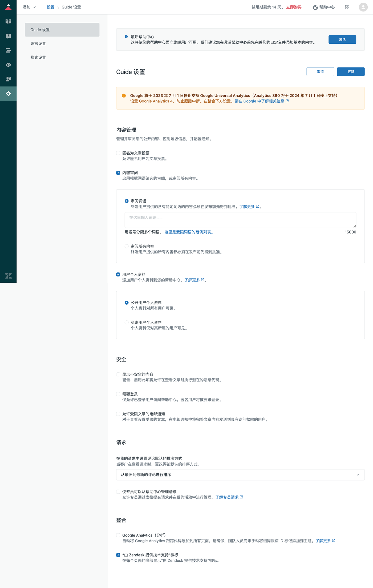The height and width of the screenshot is (588, 373).
Task: Uncheck the 内容审阅 checkbox
Action: 118,173
